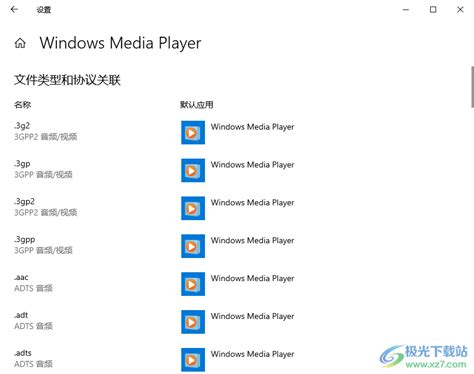Click the Windows Media Player icon for .3gpp
The image size is (474, 374).
pos(193,246)
